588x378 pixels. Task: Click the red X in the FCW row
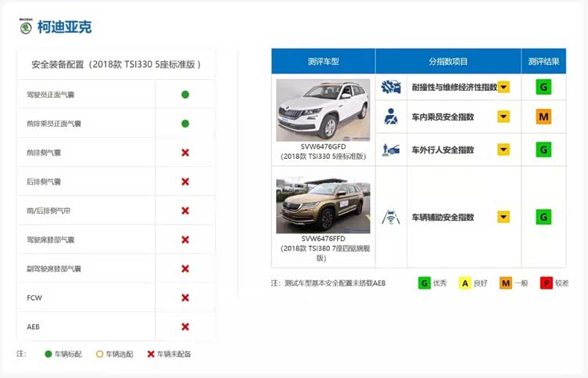(x=185, y=297)
